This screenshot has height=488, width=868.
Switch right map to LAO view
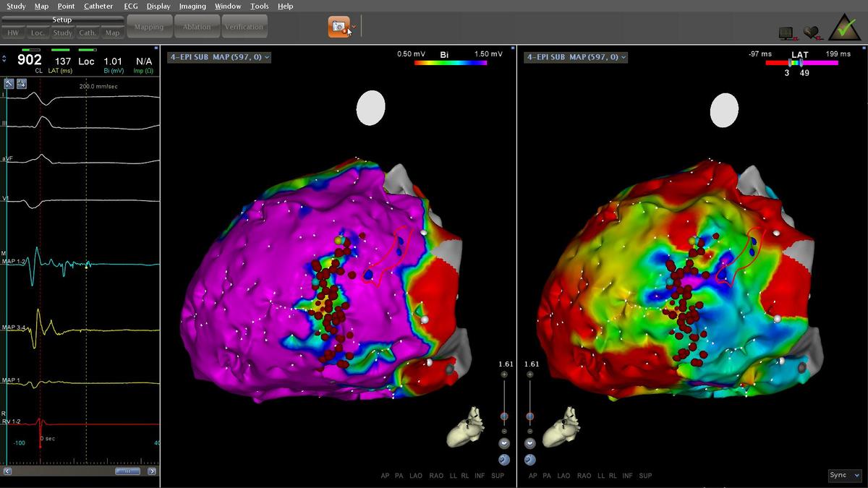[x=563, y=476]
